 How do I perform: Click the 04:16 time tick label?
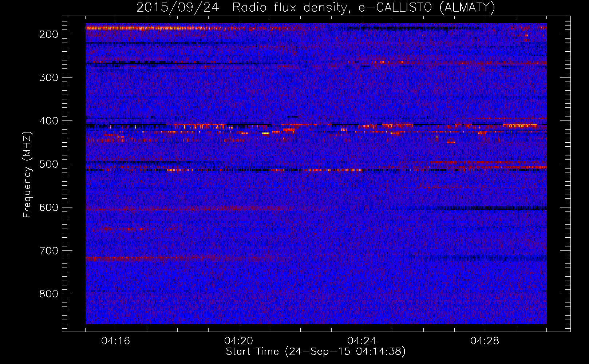[x=116, y=341]
